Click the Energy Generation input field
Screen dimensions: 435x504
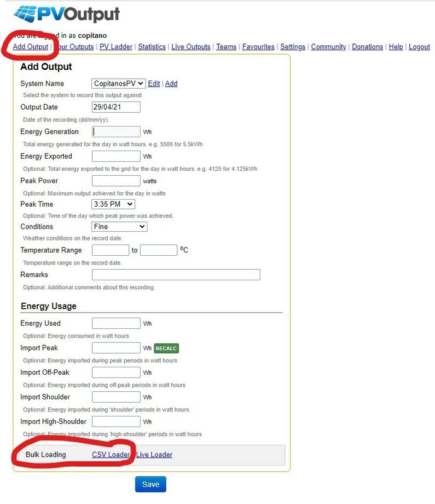coord(116,132)
